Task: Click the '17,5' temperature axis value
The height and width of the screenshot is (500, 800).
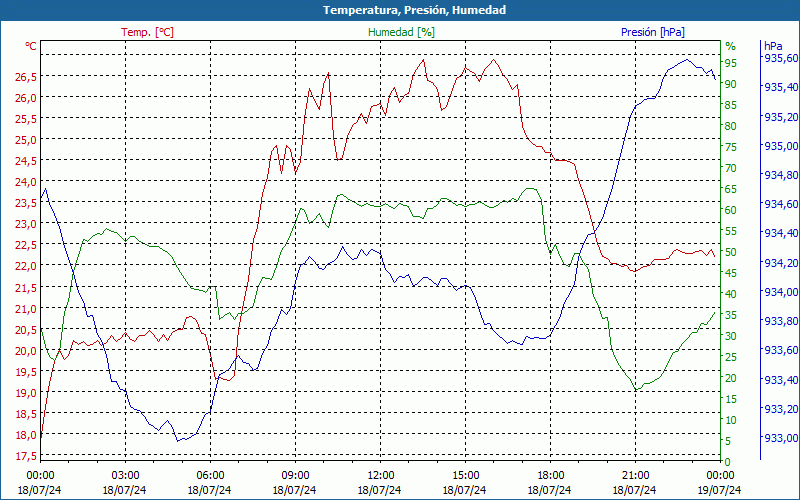Action: [x=26, y=456]
